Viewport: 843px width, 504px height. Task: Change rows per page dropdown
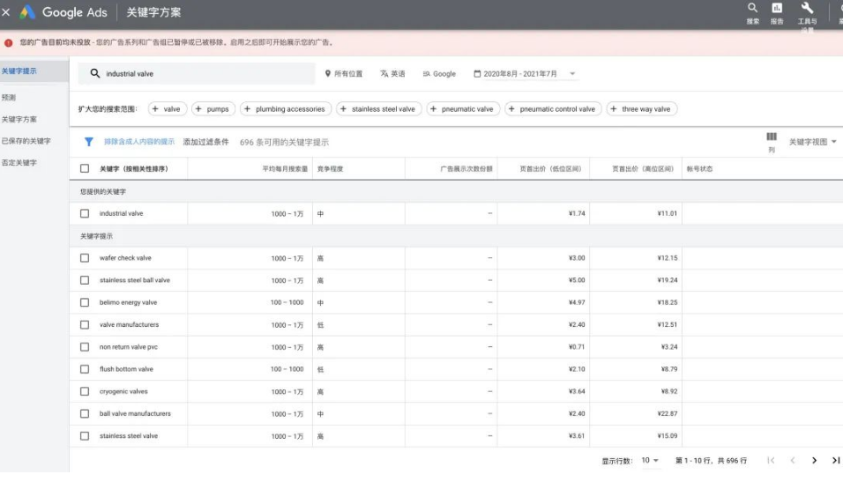(x=650, y=461)
